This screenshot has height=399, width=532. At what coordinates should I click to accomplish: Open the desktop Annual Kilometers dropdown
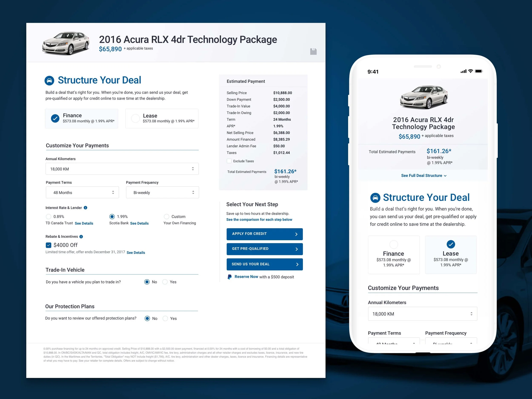[x=122, y=169]
